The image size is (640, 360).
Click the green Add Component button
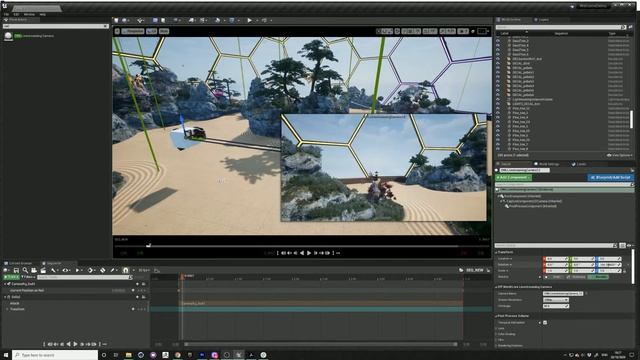(x=513, y=178)
